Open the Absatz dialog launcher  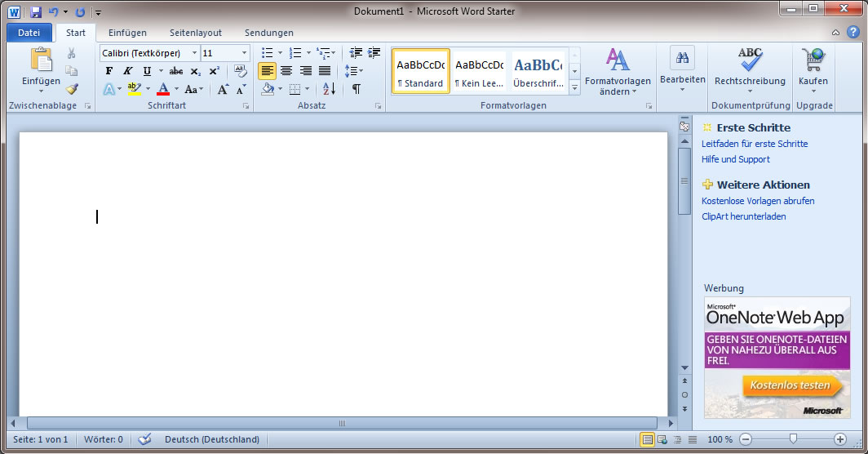[378, 106]
